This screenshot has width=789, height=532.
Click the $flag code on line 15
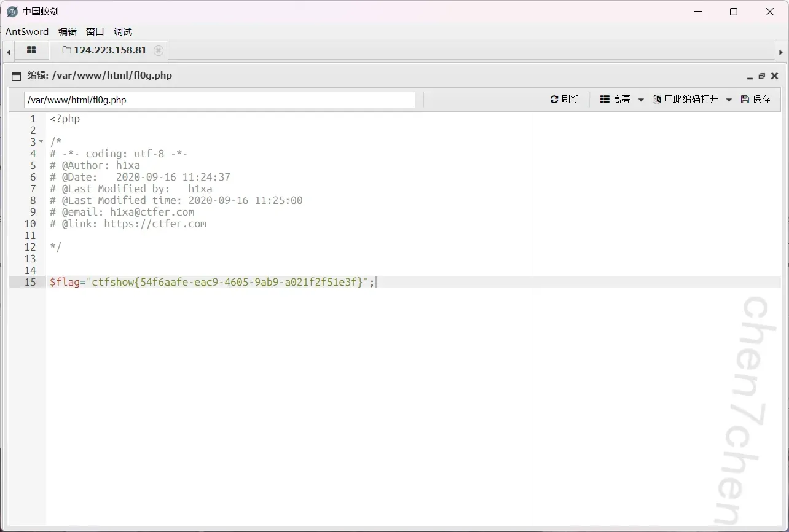[64, 282]
